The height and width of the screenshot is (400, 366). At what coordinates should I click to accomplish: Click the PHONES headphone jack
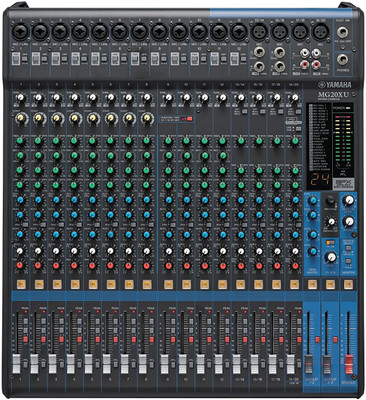click(342, 60)
